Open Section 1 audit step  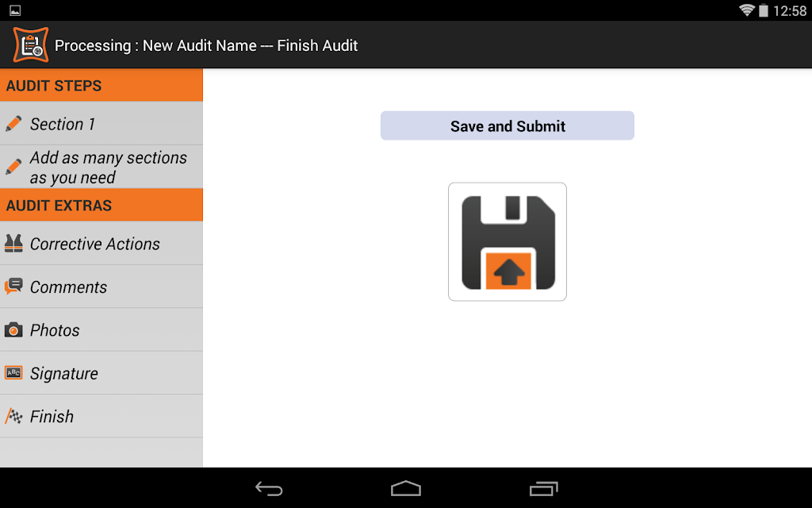point(101,124)
